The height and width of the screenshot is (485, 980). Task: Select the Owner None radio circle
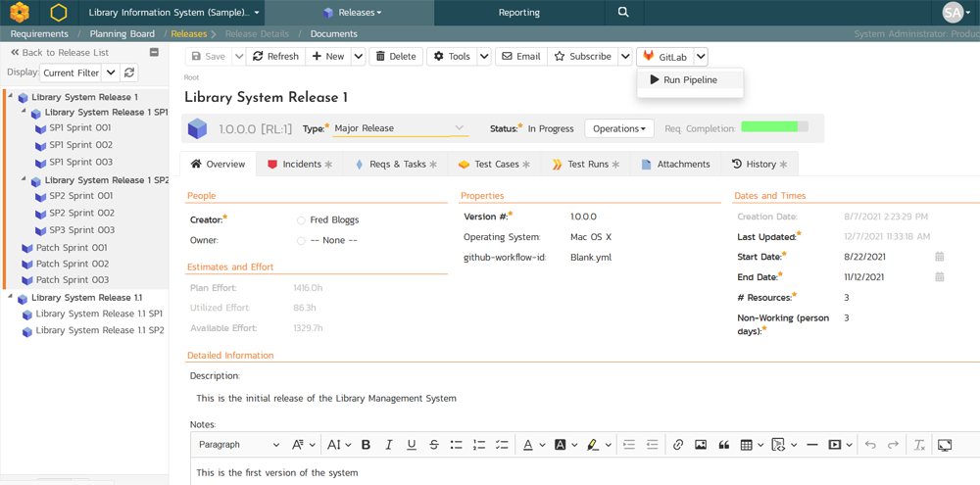[301, 241]
